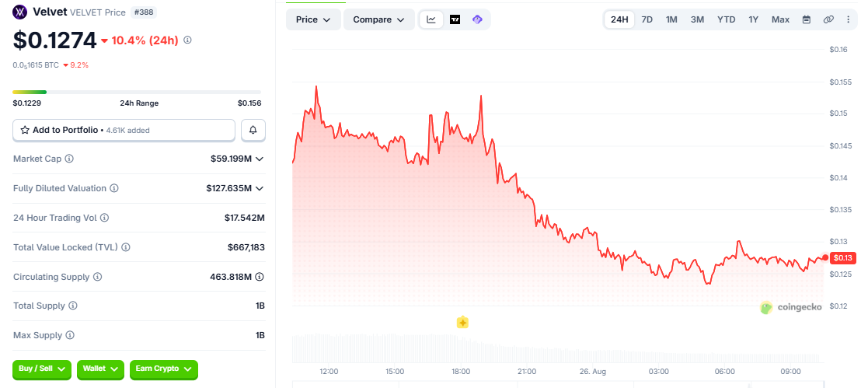Open the calendar date range picker
Screen dimensions: 868x388
(x=807, y=19)
